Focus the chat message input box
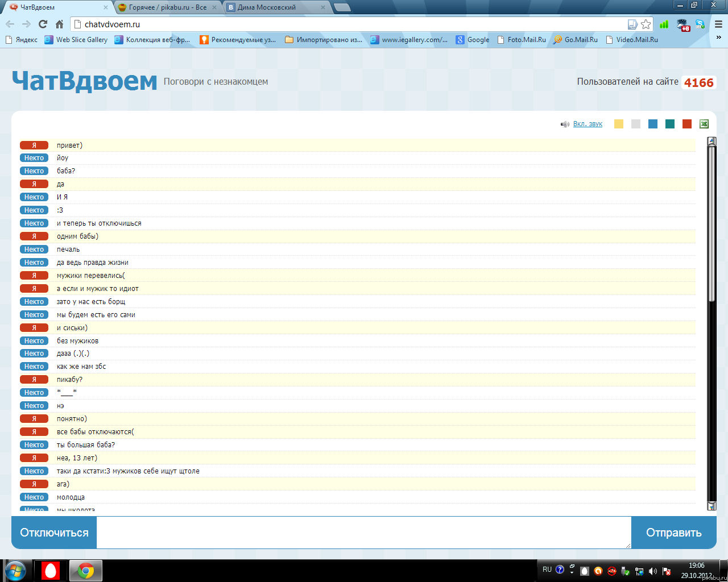 364,533
